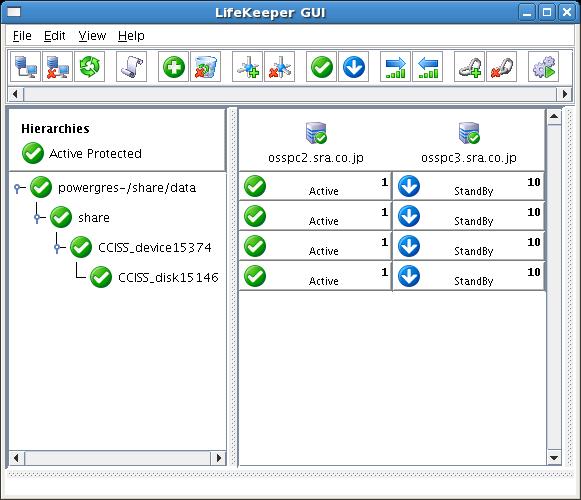Click the green Refresh toolbar icon

[x=89, y=67]
